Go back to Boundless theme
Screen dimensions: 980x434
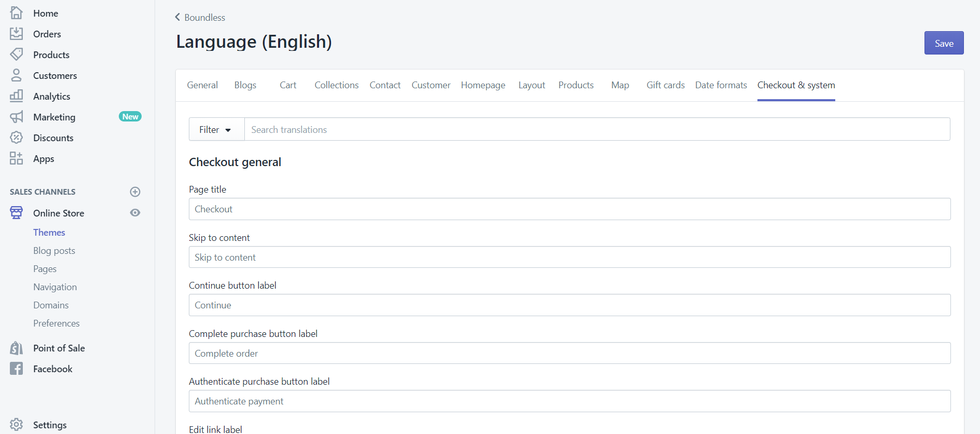pos(200,17)
